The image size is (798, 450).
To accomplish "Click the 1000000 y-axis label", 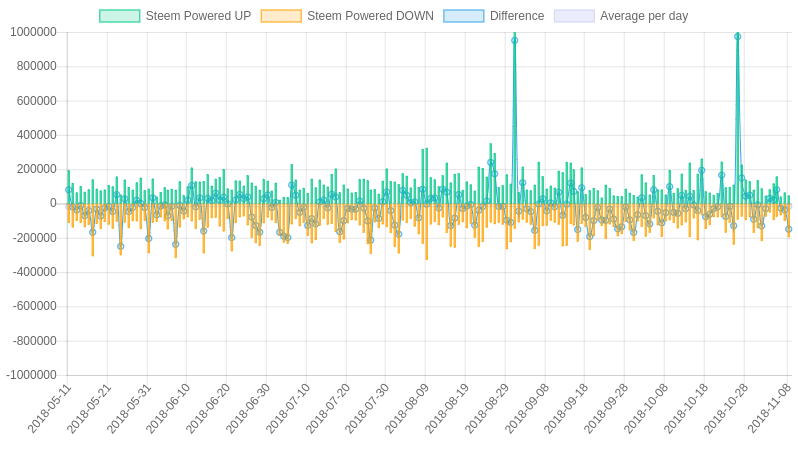I will 34,32.
